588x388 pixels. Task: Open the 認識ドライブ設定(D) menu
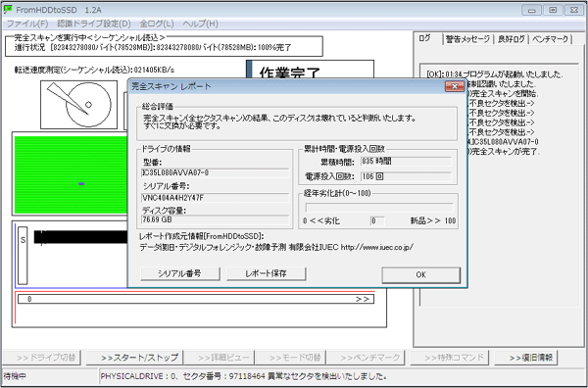[x=94, y=24]
